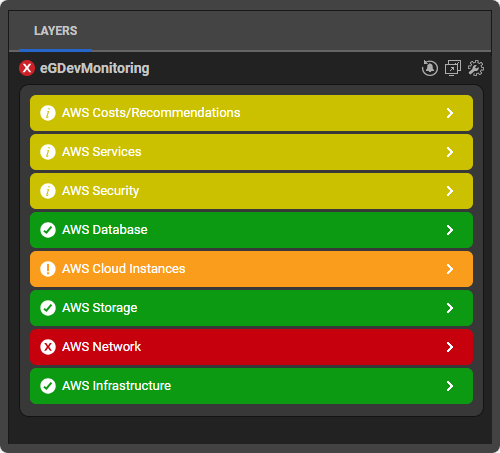The width and height of the screenshot is (500, 453).
Task: Click the info icon on AWS Costs/Recommendations
Action: coord(48,113)
